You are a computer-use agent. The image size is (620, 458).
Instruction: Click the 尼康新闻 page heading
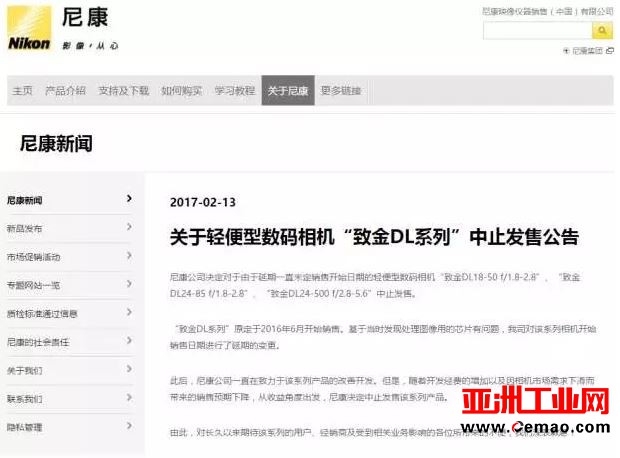click(56, 144)
